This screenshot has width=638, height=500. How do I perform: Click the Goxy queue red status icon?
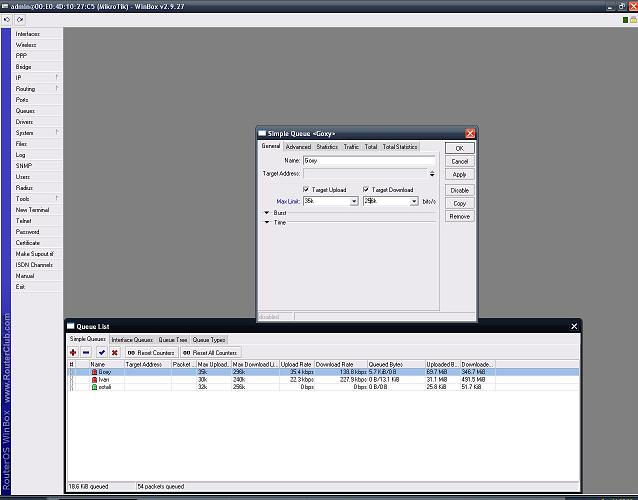click(x=94, y=372)
